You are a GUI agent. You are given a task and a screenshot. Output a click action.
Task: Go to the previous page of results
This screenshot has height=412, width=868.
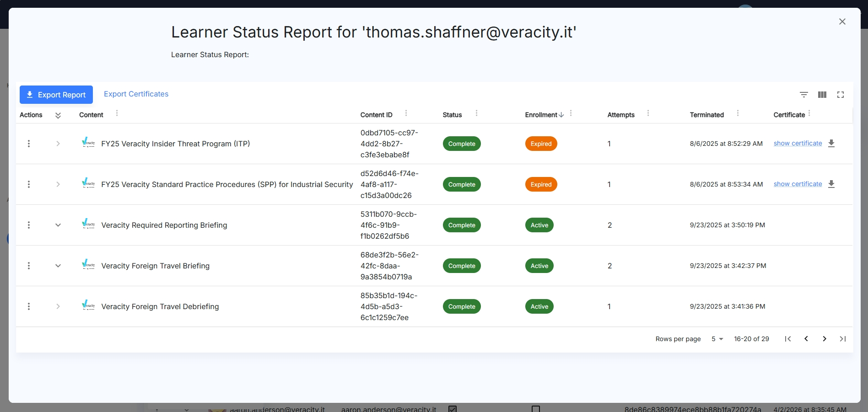pyautogui.click(x=806, y=339)
